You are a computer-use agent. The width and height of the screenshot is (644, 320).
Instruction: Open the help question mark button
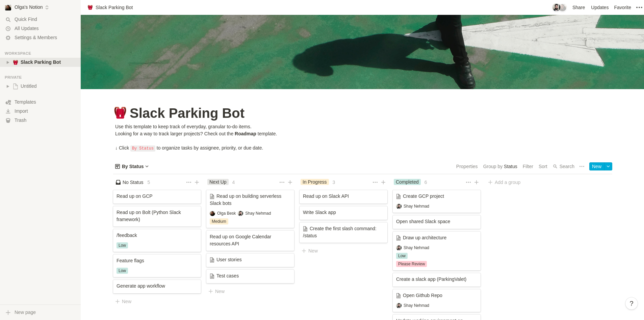click(x=631, y=303)
